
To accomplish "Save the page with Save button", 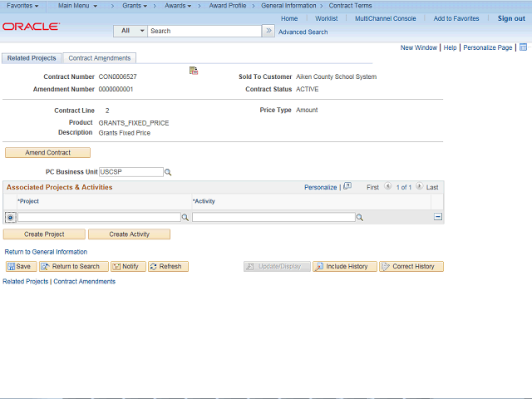I will point(21,266).
